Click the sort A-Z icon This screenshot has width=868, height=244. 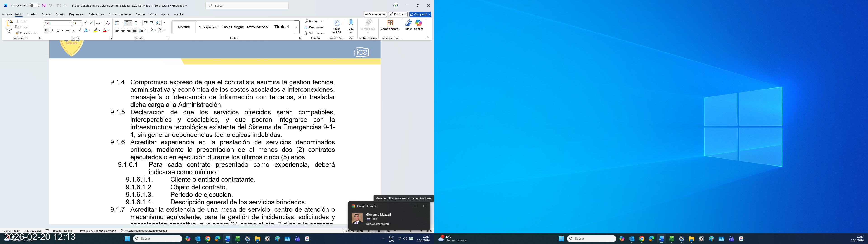tap(158, 23)
